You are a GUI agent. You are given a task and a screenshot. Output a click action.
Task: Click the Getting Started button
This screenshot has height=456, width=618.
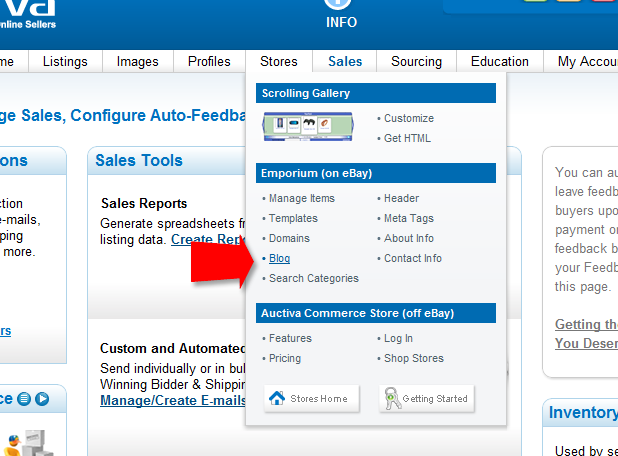[427, 398]
